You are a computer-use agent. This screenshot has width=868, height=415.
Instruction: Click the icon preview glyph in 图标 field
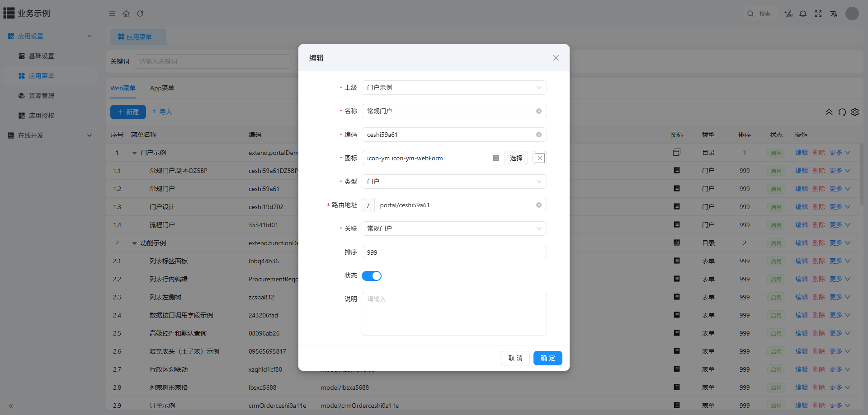(496, 158)
